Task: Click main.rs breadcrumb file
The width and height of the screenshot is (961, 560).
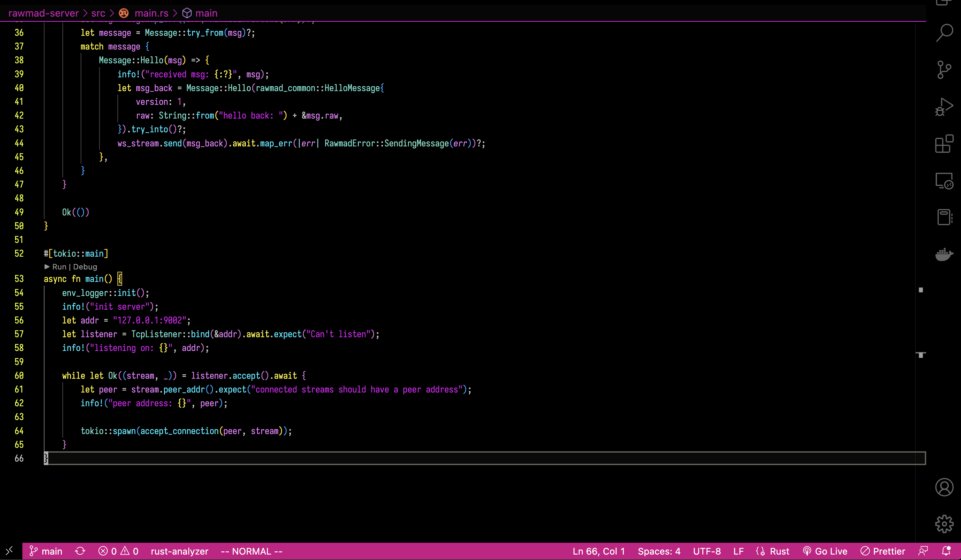Action: pos(152,13)
